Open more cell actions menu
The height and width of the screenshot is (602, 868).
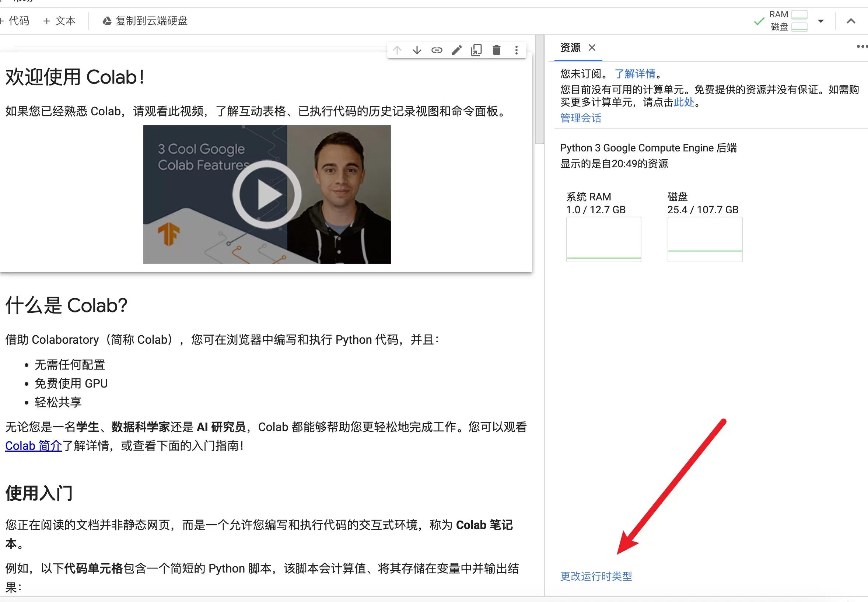pos(517,50)
